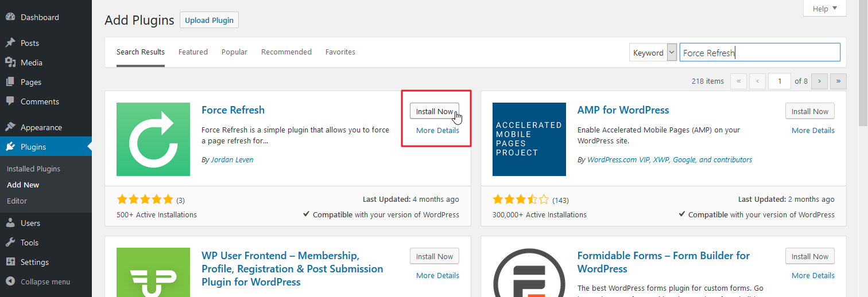Click the Collapse menu arrow icon
Screen dimensions: 868x297
[10, 282]
